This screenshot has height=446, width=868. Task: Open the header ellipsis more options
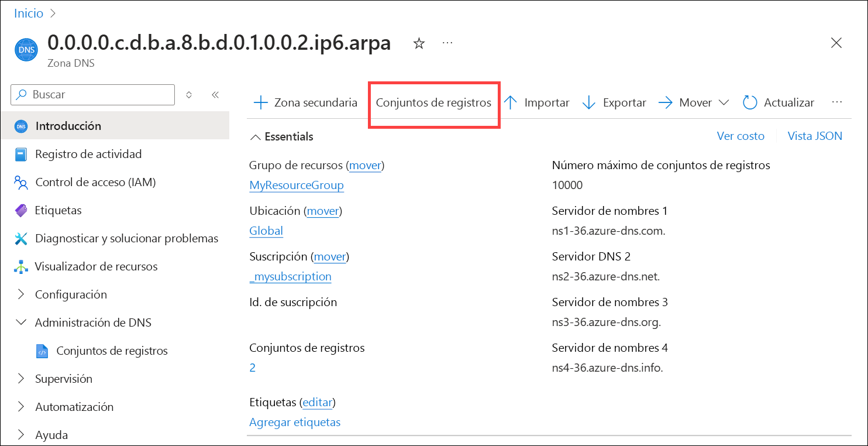tap(447, 43)
